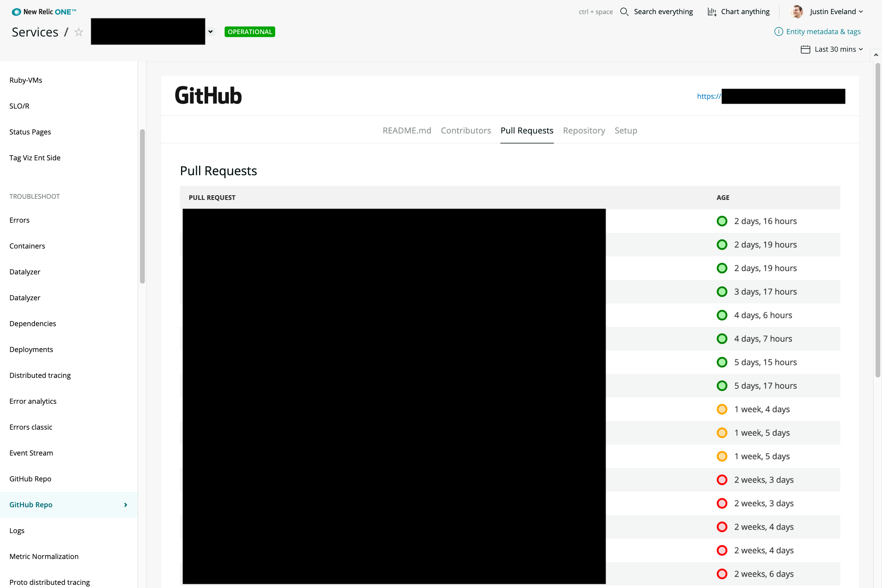Click the Chart anything bar chart icon
Image resolution: width=882 pixels, height=588 pixels.
[712, 12]
